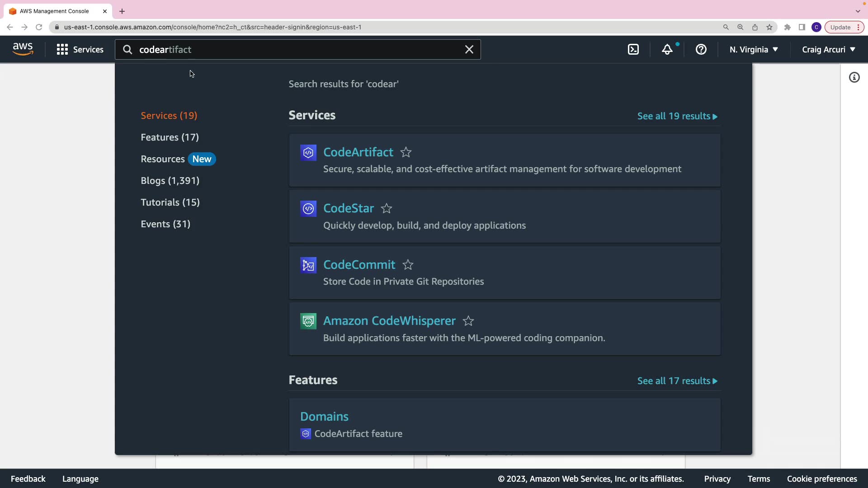This screenshot has height=488, width=868.
Task: Click the Amazon CodeWhisperer service icon
Action: pos(308,321)
